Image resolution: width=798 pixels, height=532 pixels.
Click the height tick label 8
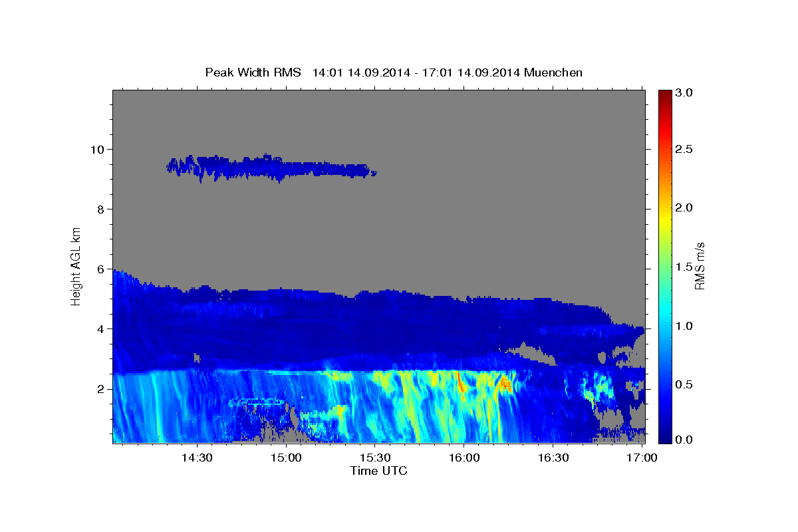102,209
